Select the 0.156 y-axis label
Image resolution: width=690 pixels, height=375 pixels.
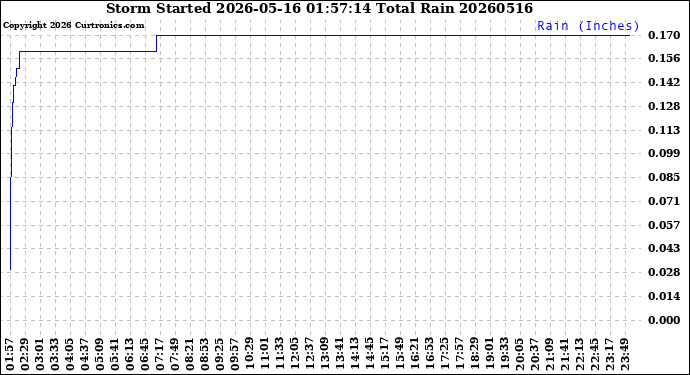point(664,59)
